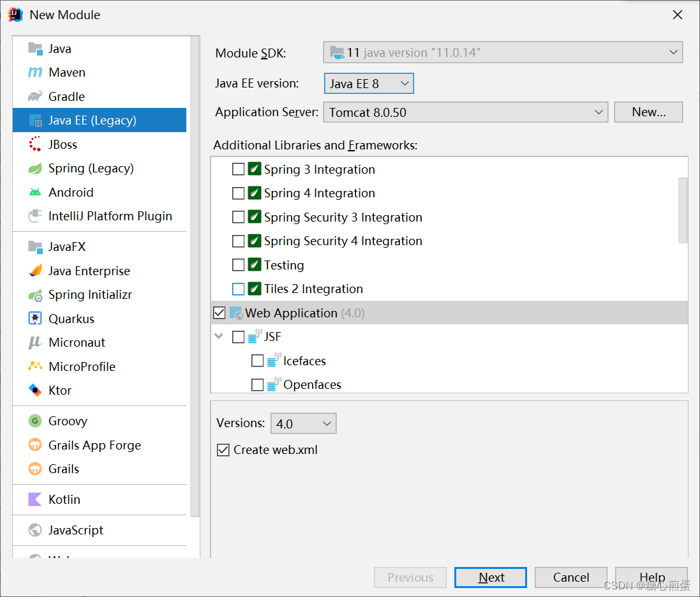The image size is (700, 597).
Task: Click the Grails App Forge icon
Action: 35,445
